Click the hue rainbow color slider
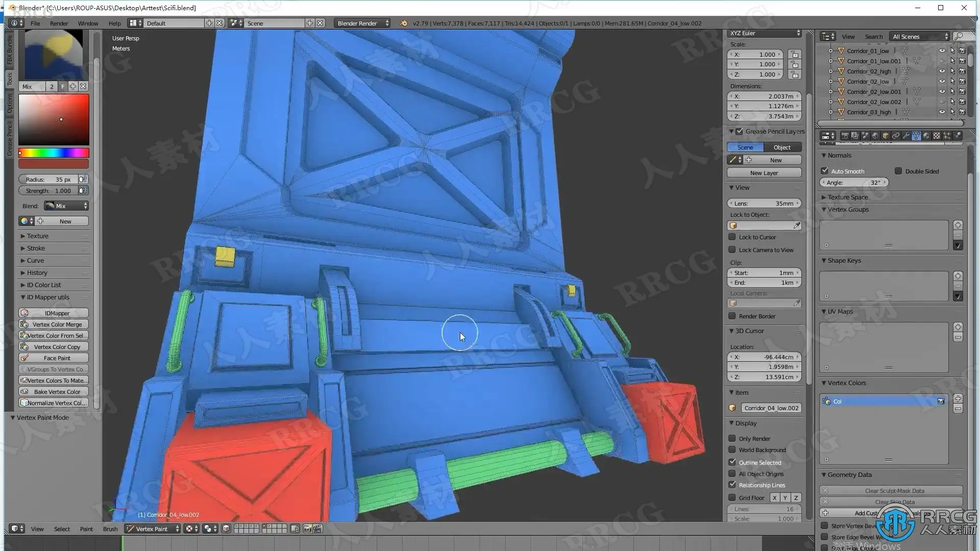The height and width of the screenshot is (551, 980). click(54, 153)
